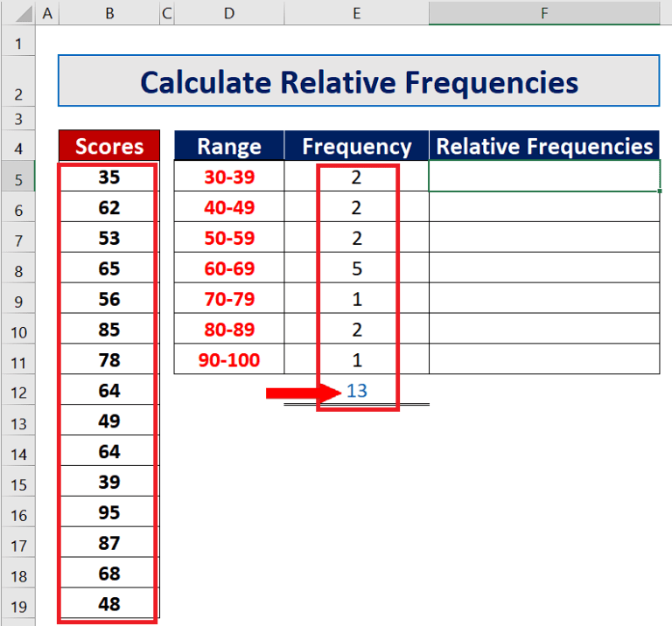This screenshot has height=626, width=672.
Task: Click empty relative frequency cell for 30-39
Action: [x=544, y=176]
